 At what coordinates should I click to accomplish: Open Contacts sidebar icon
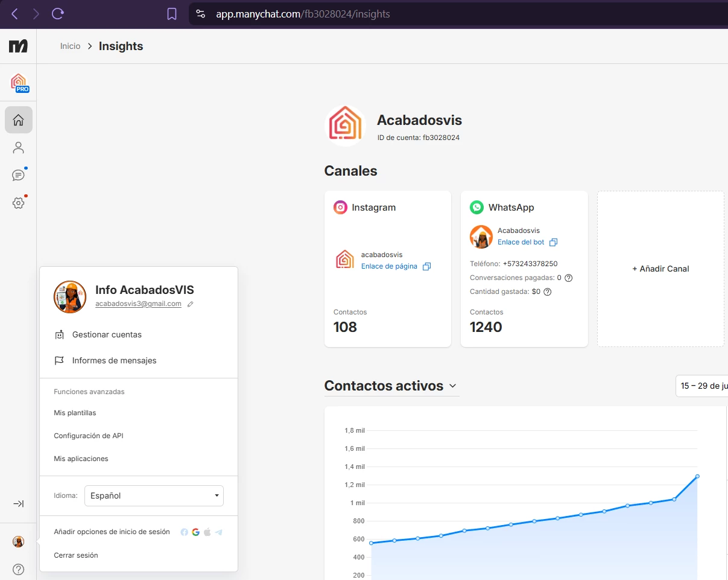pyautogui.click(x=19, y=147)
